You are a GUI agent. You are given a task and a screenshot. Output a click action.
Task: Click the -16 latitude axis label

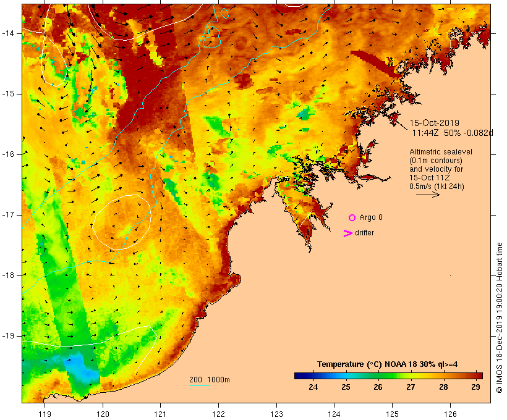[8, 154]
